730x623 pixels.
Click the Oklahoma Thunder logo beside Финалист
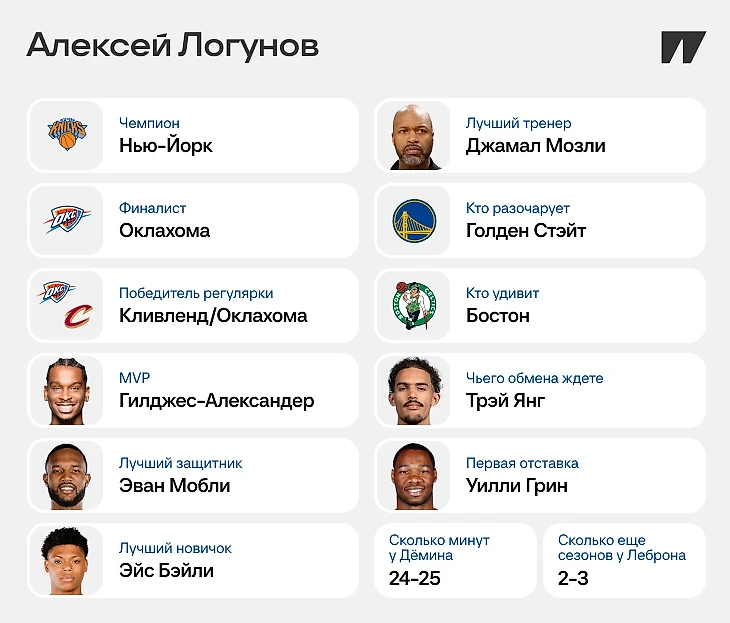66,220
